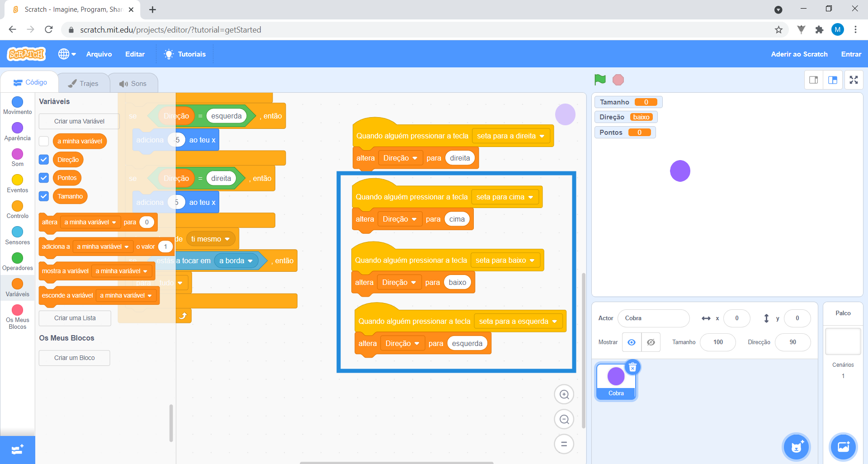The width and height of the screenshot is (868, 464).
Task: Open the add extension button
Action: (18, 450)
